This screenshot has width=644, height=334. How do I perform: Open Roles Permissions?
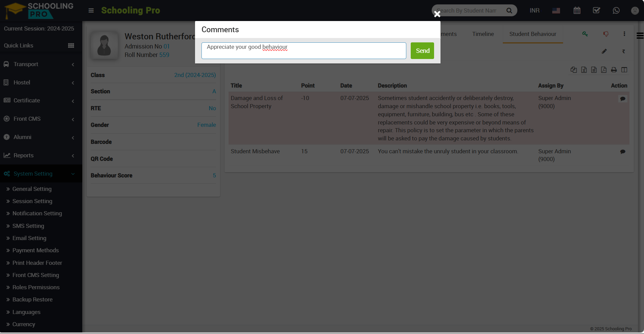click(36, 287)
